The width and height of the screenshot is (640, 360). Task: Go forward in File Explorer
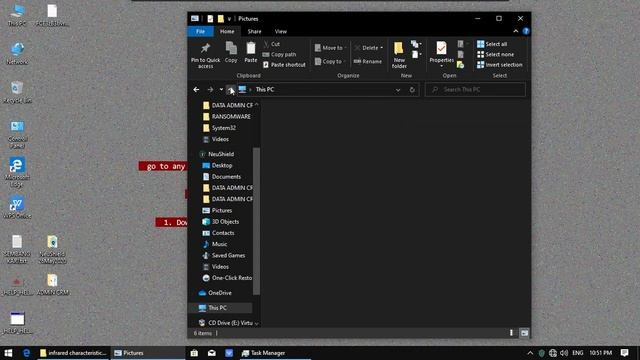210,89
